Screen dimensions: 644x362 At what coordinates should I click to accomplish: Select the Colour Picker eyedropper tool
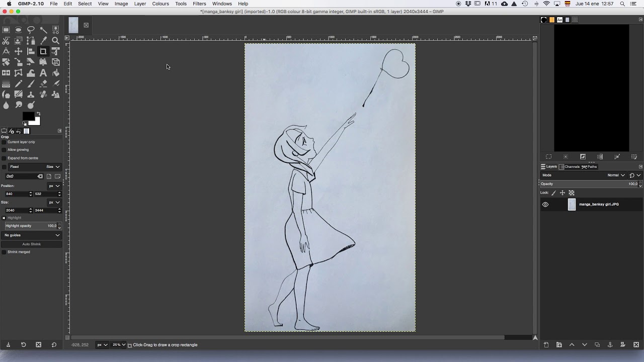43,41
